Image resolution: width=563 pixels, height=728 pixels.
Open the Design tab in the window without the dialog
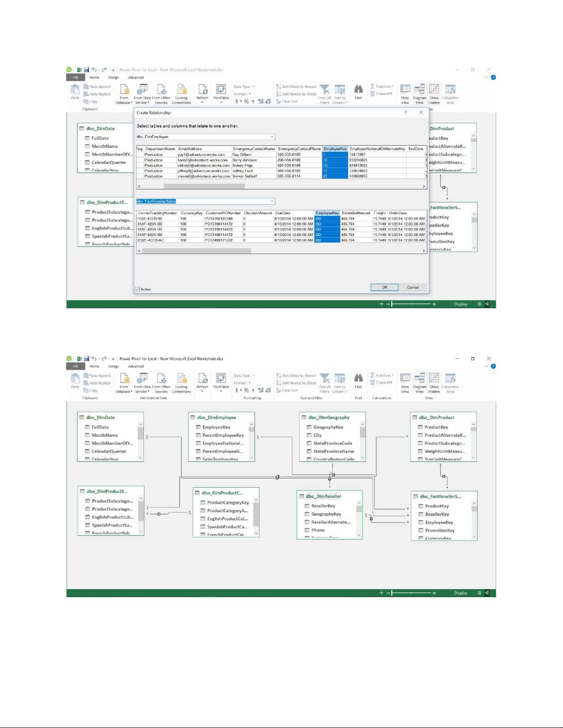pyautogui.click(x=114, y=367)
